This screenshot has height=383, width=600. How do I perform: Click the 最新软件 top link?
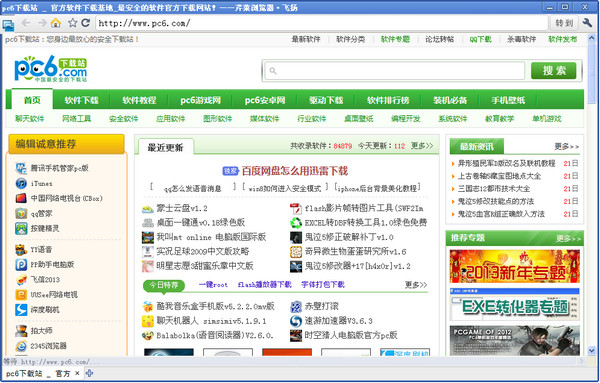(x=306, y=39)
